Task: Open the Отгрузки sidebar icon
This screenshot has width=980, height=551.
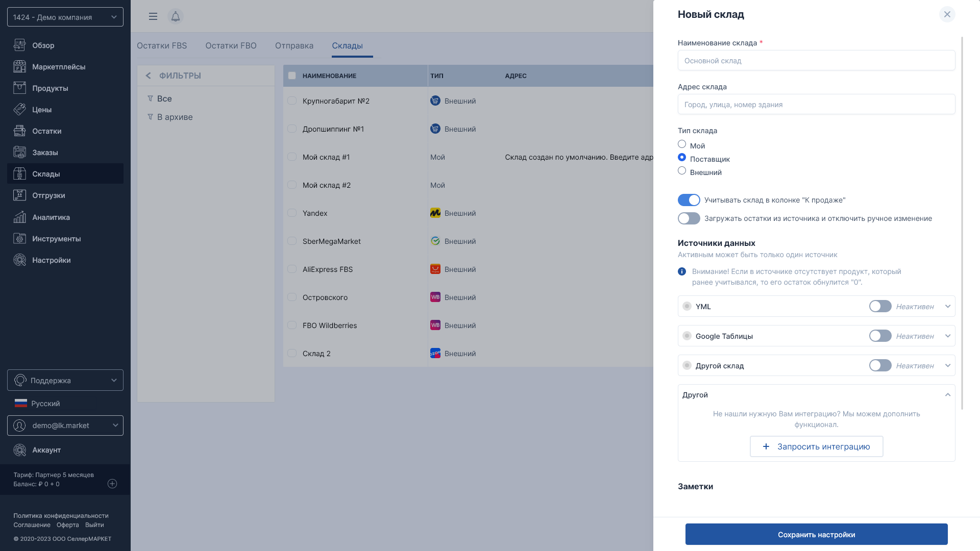Action: [x=19, y=195]
